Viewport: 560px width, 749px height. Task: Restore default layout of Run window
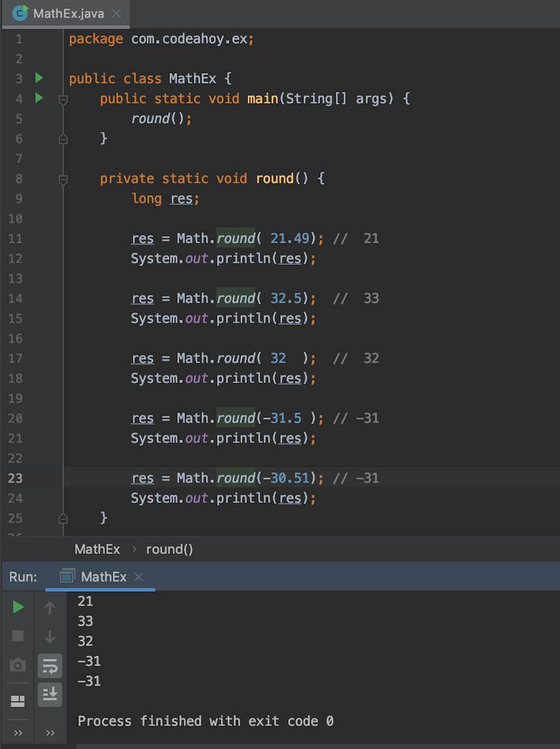tap(18, 701)
